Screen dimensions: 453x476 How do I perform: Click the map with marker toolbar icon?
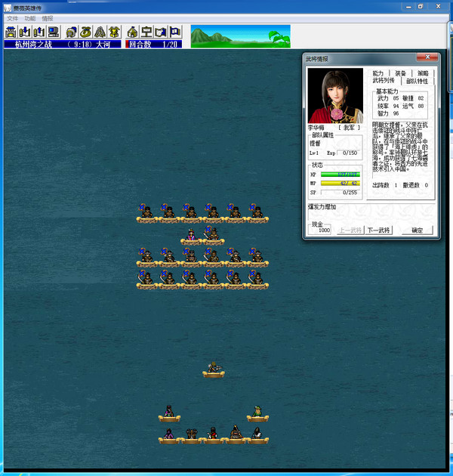[x=161, y=32]
